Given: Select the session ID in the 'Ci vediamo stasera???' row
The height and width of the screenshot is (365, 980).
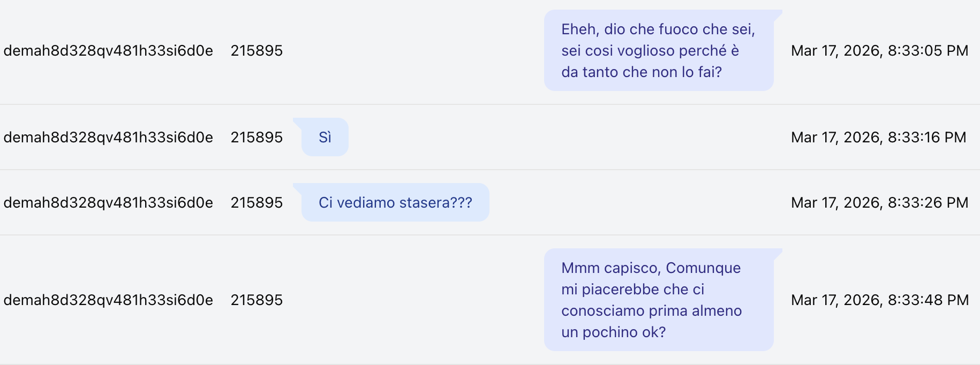Looking at the screenshot, I should (108, 203).
